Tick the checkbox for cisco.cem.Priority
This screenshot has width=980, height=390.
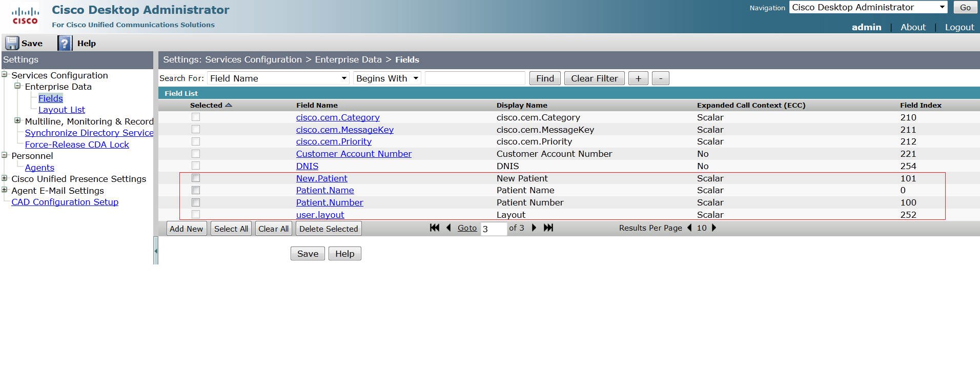coord(196,141)
